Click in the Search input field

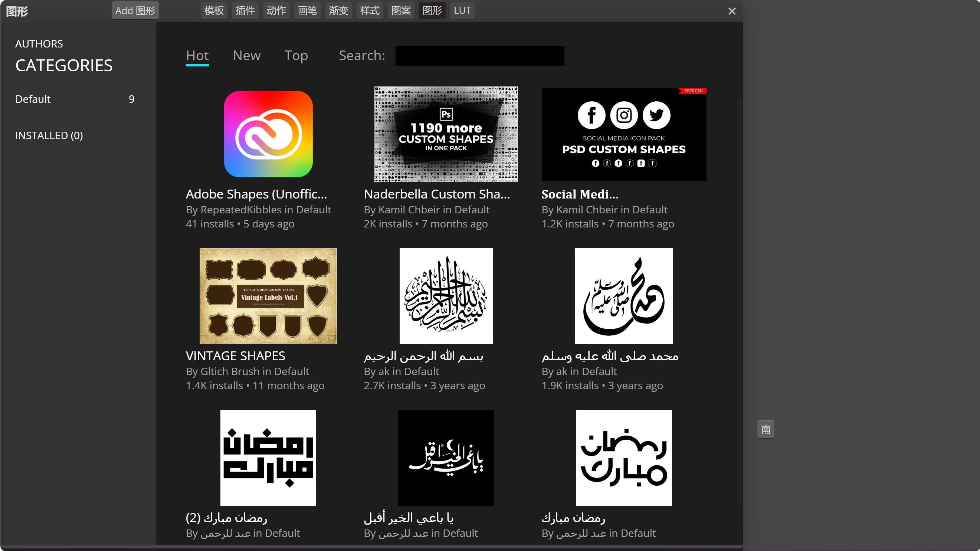[480, 56]
